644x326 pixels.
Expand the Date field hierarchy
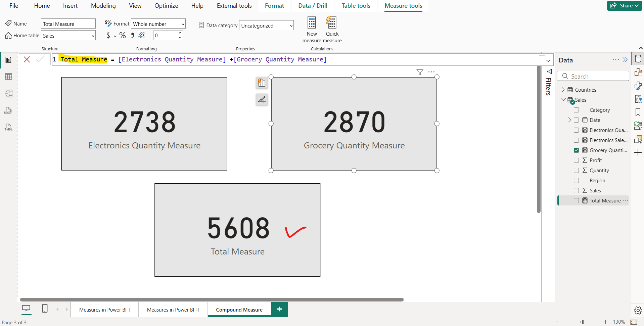tap(569, 120)
